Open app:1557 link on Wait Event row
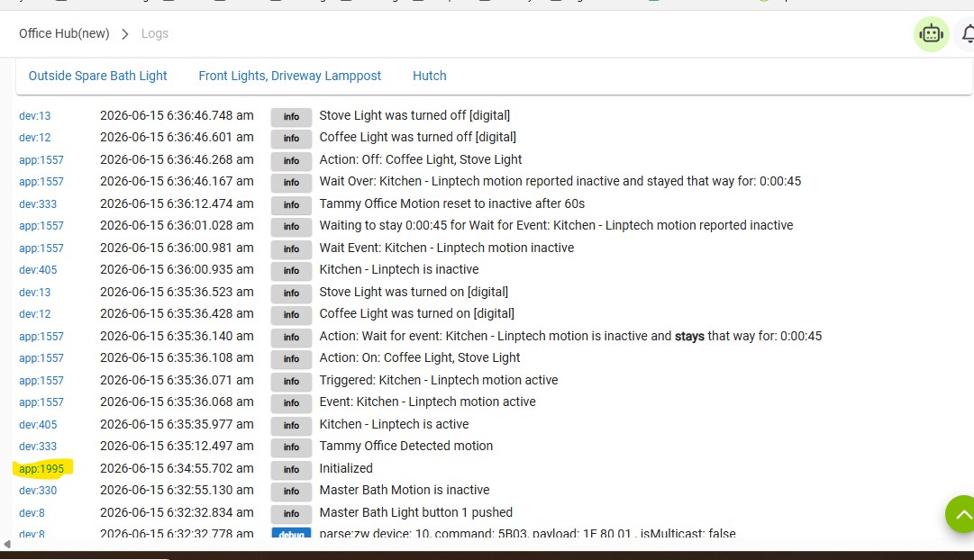This screenshot has height=560, width=974. click(41, 248)
